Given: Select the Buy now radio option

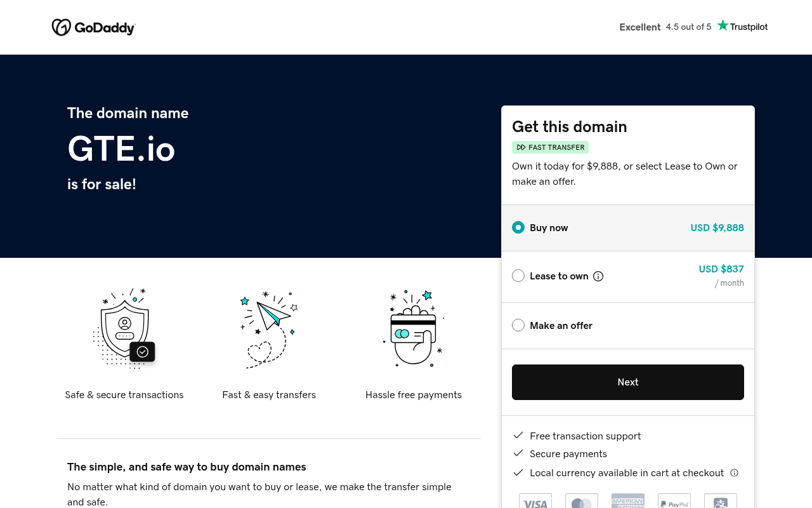Looking at the screenshot, I should click(x=518, y=227).
